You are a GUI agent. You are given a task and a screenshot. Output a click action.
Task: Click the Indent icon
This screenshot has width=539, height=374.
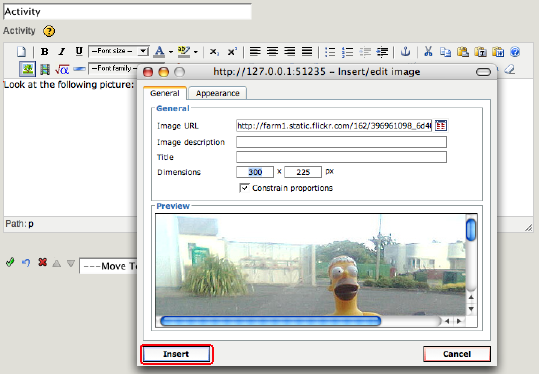pyautogui.click(x=382, y=52)
